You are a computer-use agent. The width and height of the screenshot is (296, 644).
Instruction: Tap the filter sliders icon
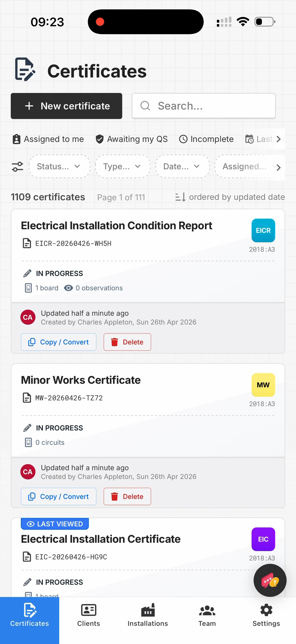click(18, 167)
